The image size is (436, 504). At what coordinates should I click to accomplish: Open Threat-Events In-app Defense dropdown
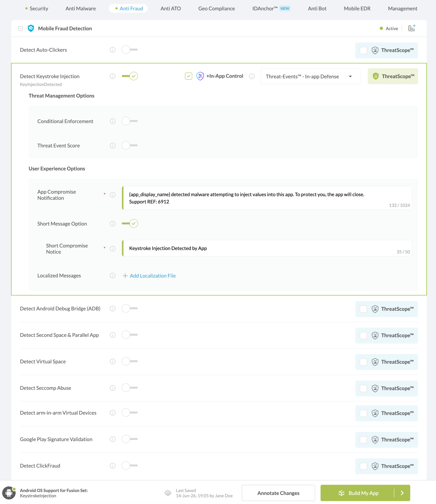click(x=310, y=76)
